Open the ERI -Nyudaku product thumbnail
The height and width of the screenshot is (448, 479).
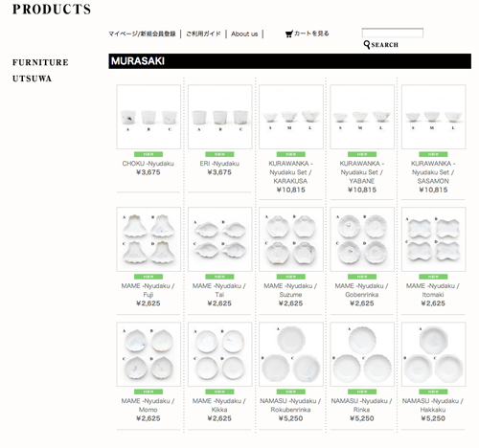click(219, 117)
